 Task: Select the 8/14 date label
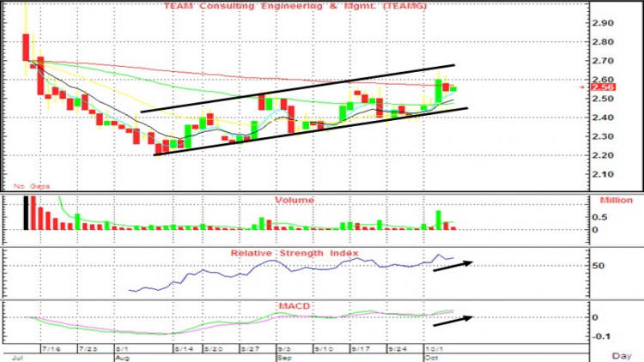pos(184,349)
